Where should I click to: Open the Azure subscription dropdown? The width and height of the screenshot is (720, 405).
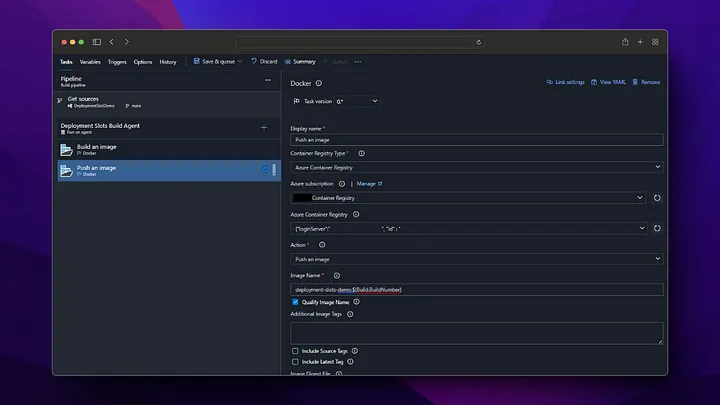tap(468, 198)
